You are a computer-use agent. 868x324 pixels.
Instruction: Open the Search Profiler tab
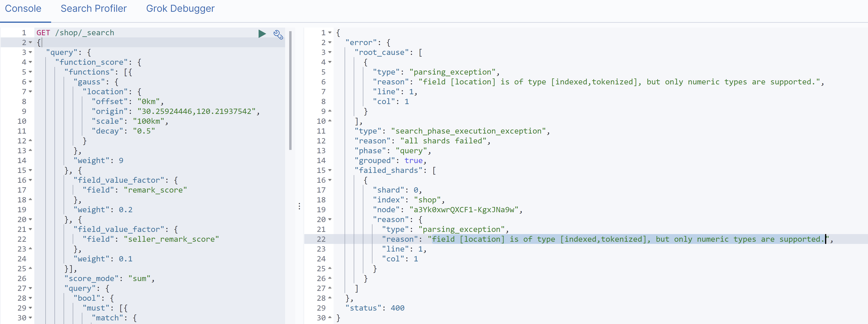tap(94, 8)
